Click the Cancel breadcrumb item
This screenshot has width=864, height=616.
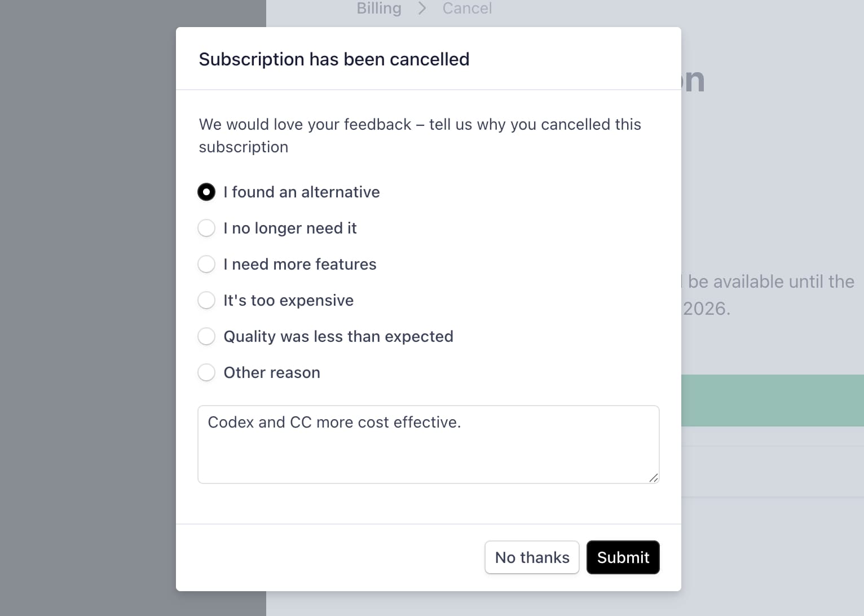(x=467, y=8)
